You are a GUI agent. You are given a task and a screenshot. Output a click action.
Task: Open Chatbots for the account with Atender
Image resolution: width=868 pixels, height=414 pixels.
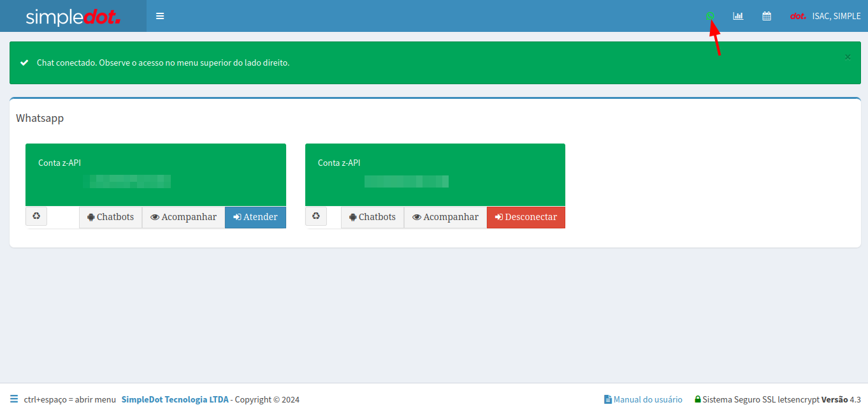pos(111,217)
